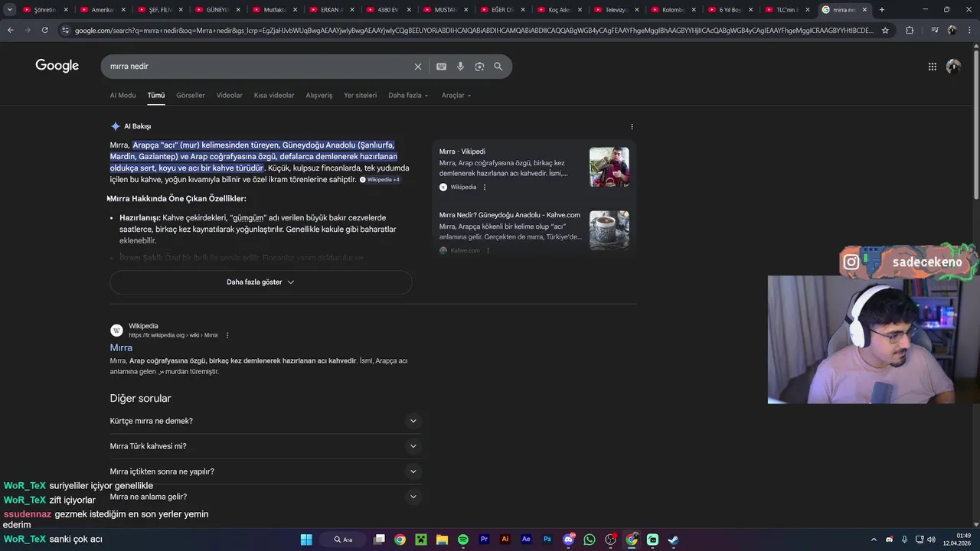Search by image with Lens icon
Screen dimensions: 980x551
click(479, 67)
